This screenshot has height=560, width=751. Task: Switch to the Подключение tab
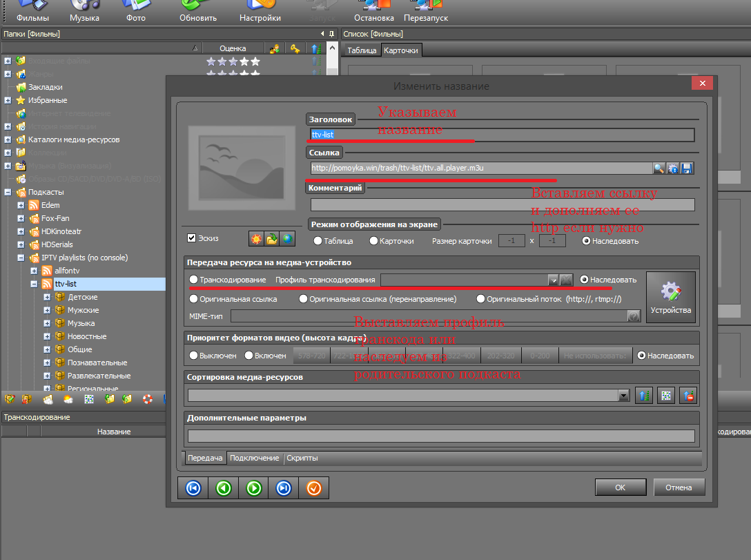pyautogui.click(x=254, y=458)
